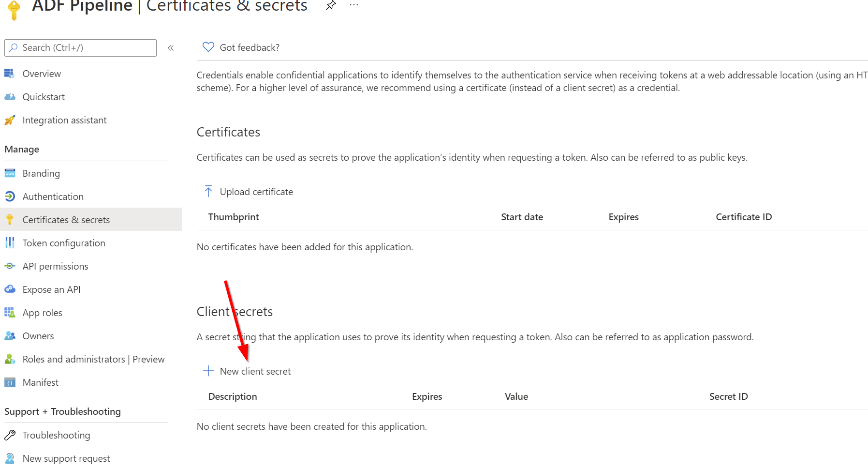Click inside the Search (Ctrl+/) field

tap(80, 48)
